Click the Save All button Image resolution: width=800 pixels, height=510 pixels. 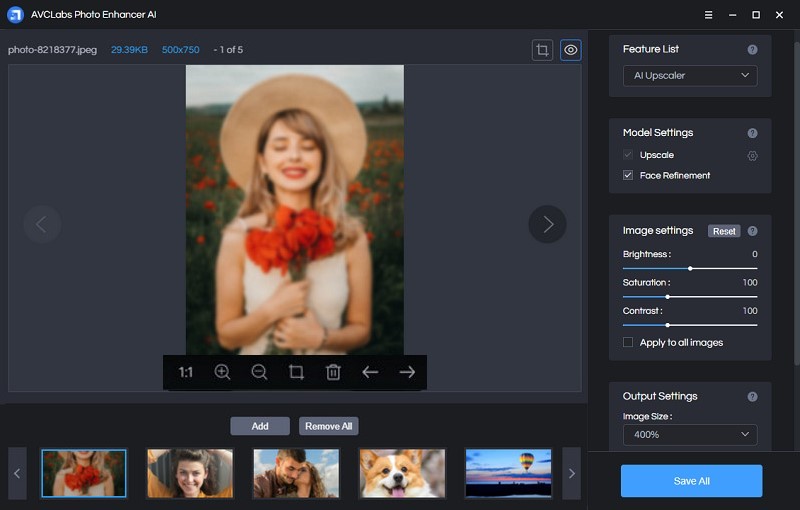(x=691, y=481)
